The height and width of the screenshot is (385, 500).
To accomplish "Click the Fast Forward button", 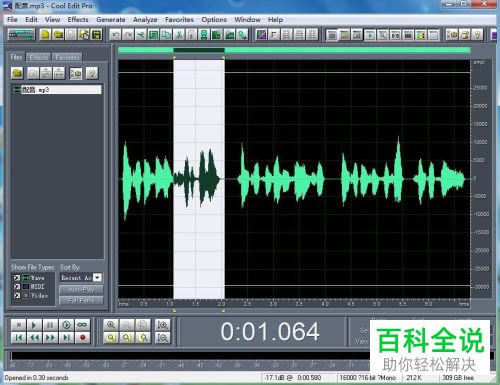I will 50,338.
